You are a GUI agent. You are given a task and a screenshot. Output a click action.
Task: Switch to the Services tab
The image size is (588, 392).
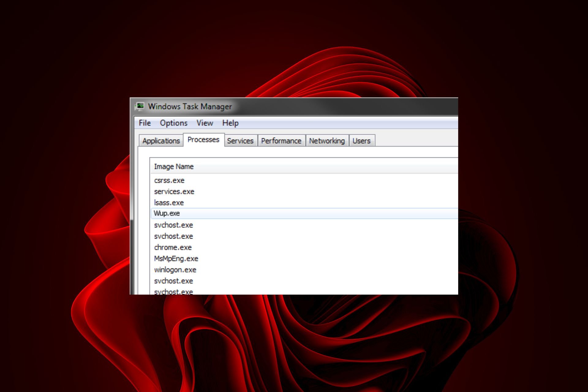pyautogui.click(x=240, y=141)
